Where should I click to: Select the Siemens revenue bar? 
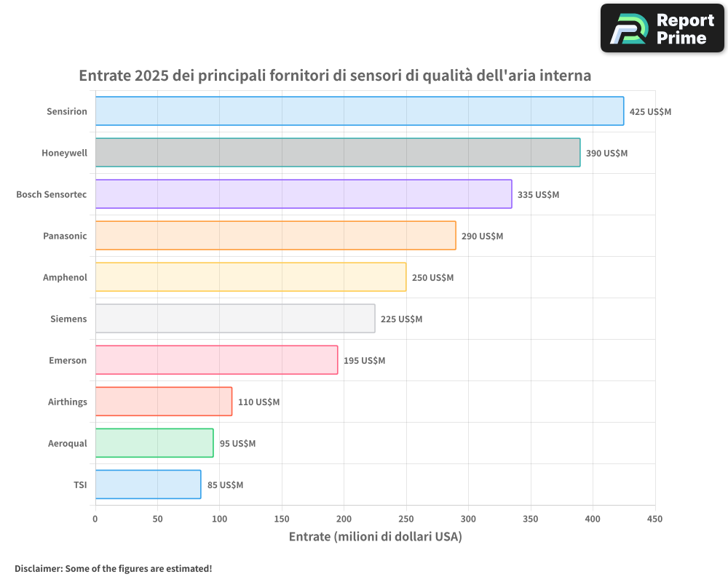[233, 319]
